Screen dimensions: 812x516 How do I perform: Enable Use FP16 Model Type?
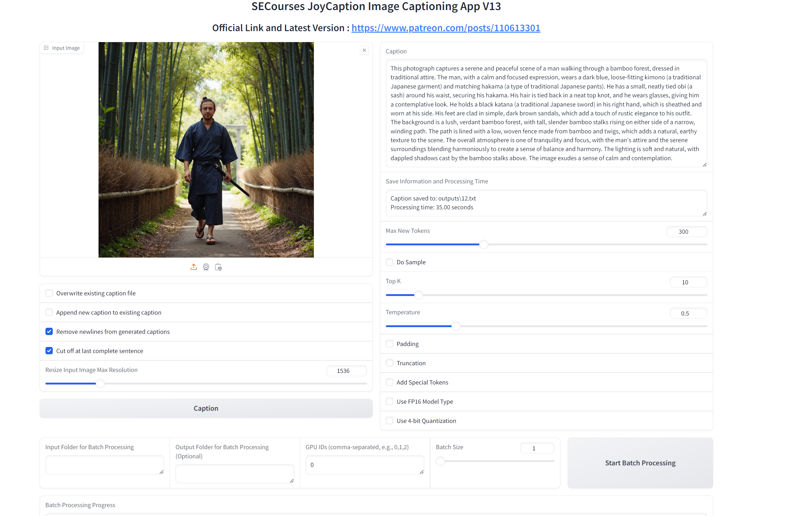(x=390, y=401)
